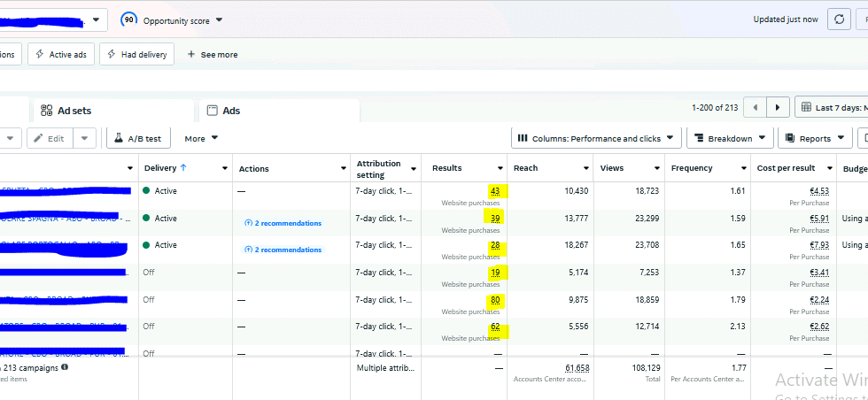Screen dimensions: 868x400
Task: Click the refresh data button
Action: (x=838, y=19)
